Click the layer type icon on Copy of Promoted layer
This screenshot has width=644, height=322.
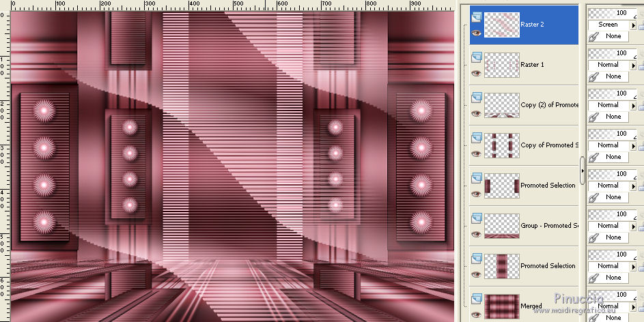click(477, 137)
